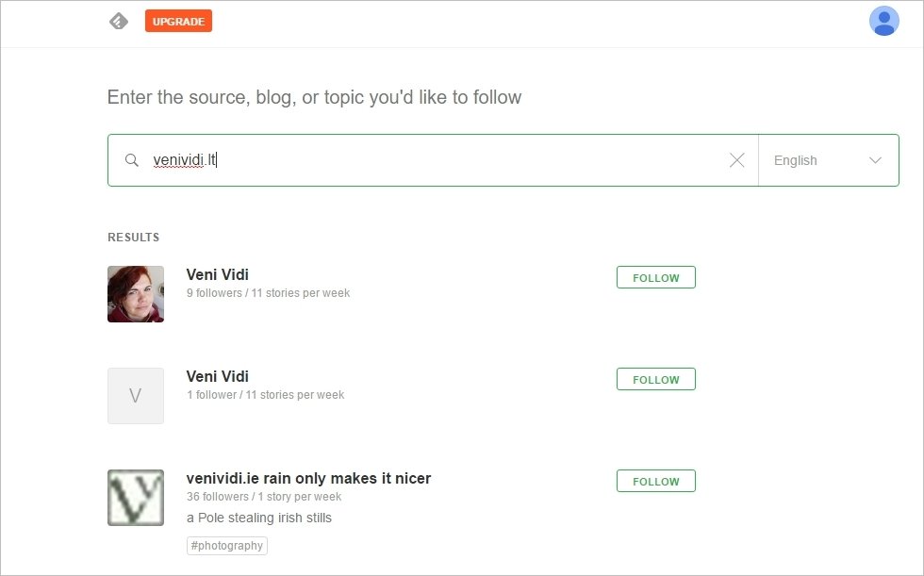The width and height of the screenshot is (924, 576).
Task: Click the venividi.ie V logo thumbnail
Action: coord(136,498)
